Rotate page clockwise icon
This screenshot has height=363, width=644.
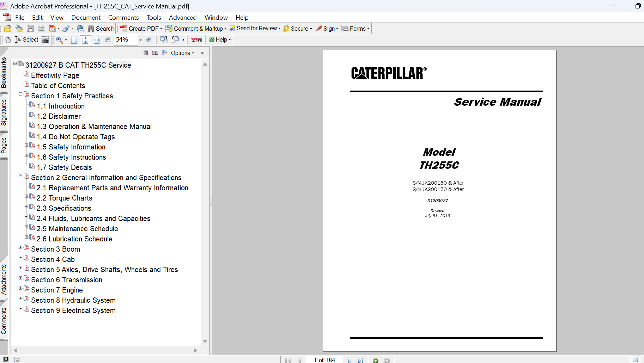click(164, 40)
